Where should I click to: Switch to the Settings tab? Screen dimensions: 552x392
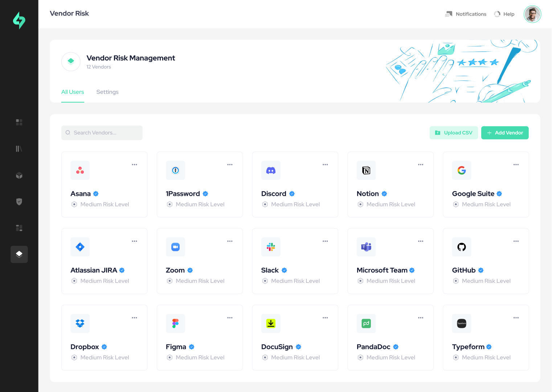(107, 92)
